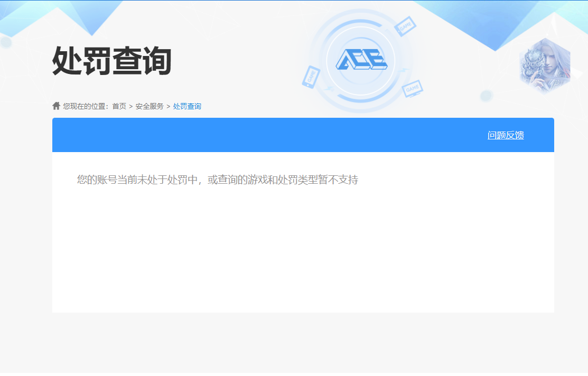Image resolution: width=588 pixels, height=376 pixels.
Task: Select the 处罚查询 breadcrumb item
Action: 187,107
